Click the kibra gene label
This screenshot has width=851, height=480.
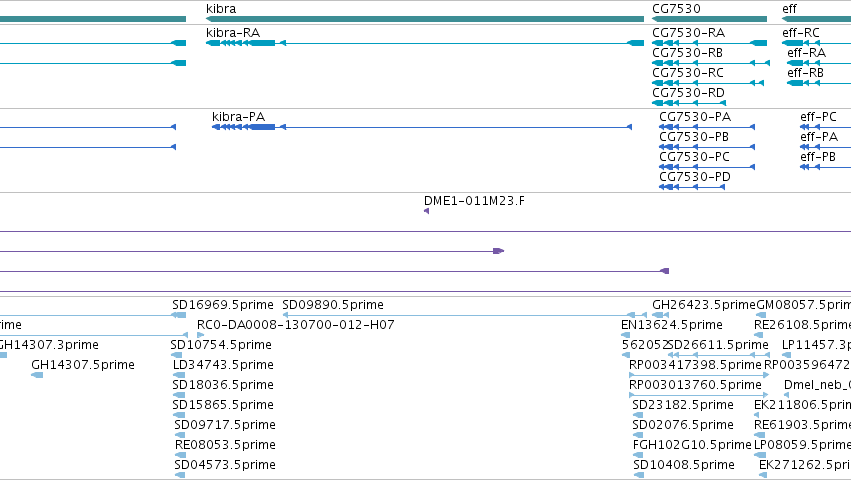[221, 9]
